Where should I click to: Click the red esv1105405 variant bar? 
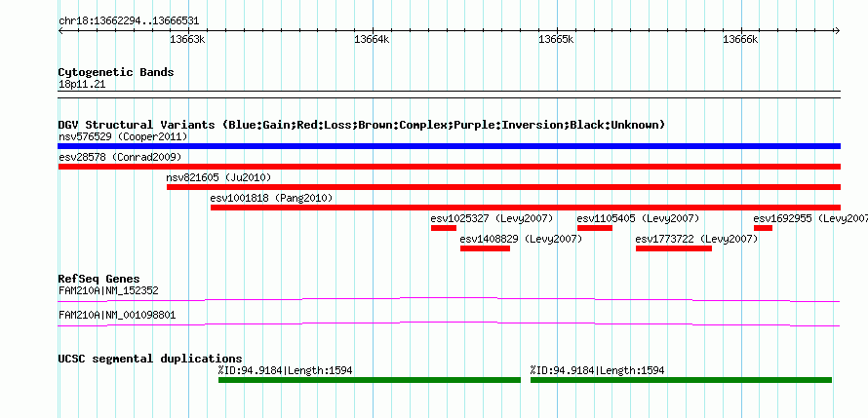click(595, 228)
